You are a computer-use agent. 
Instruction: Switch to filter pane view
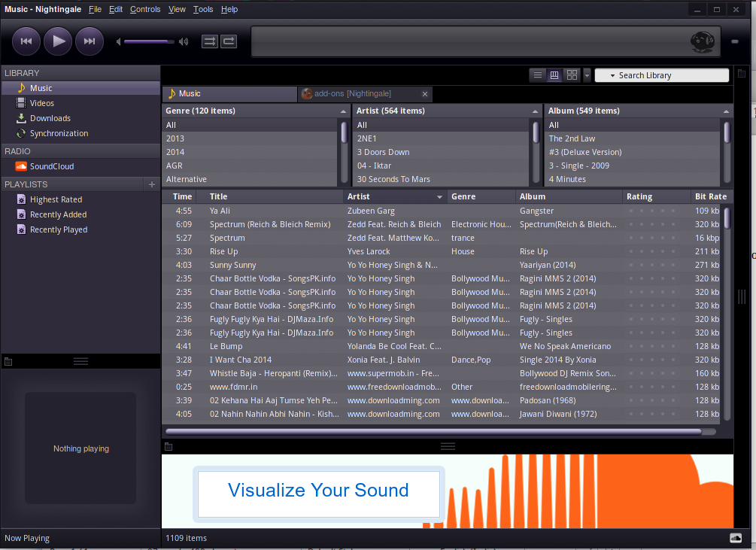point(554,75)
